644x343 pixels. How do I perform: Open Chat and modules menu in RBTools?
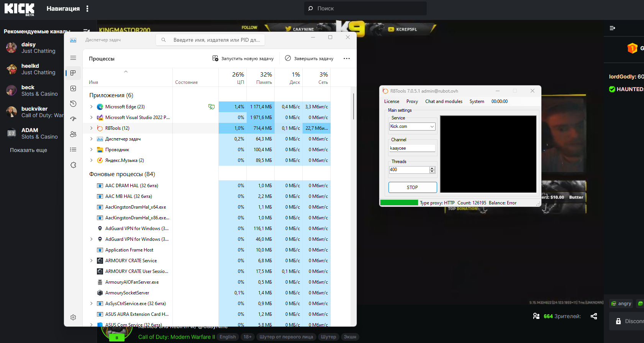tap(444, 101)
